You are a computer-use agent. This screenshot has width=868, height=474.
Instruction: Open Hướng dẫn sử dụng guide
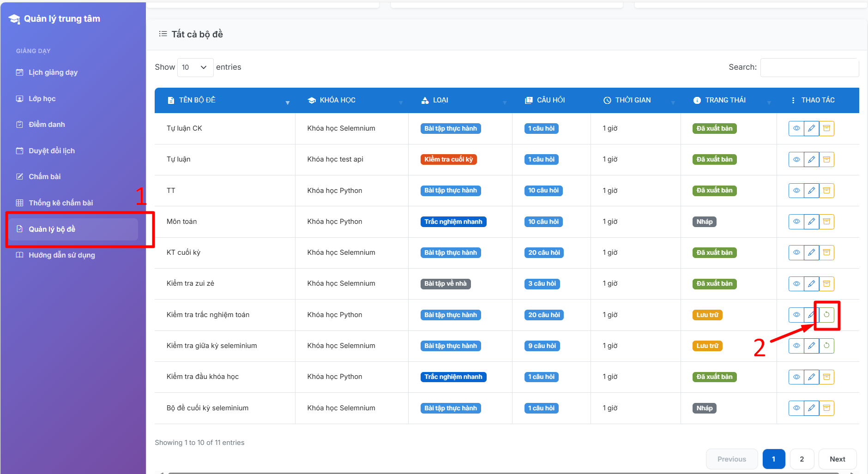coord(62,255)
